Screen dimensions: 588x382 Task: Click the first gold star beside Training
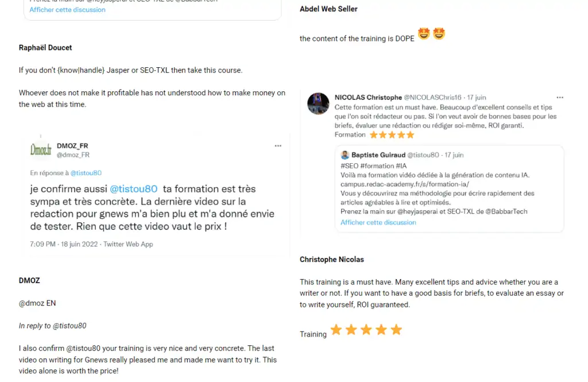336,330
